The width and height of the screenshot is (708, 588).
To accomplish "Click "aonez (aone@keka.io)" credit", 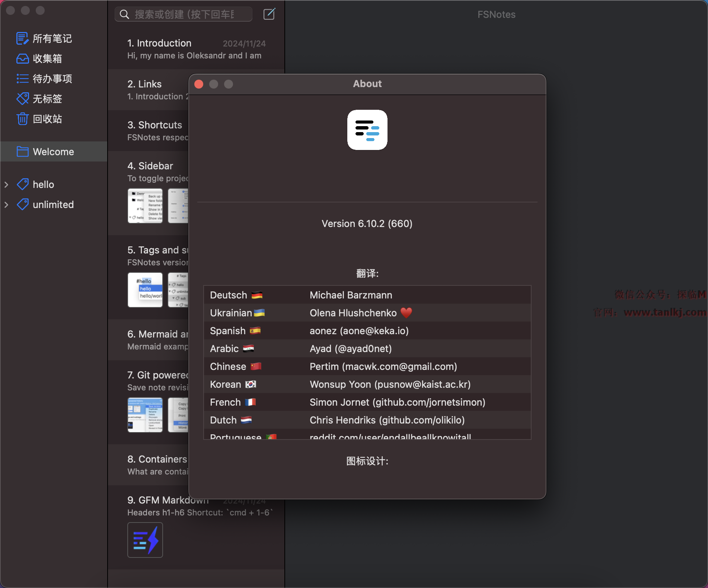I will [x=359, y=331].
